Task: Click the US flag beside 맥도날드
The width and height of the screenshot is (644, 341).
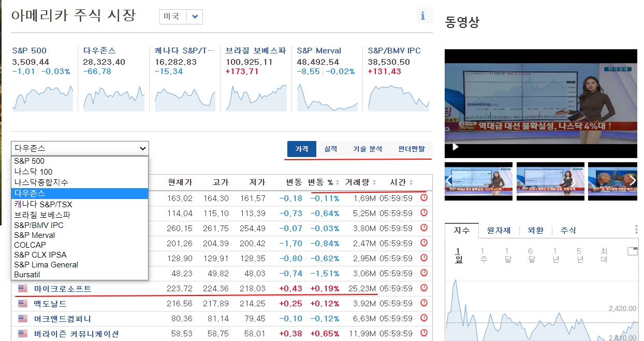Action: click(23, 303)
